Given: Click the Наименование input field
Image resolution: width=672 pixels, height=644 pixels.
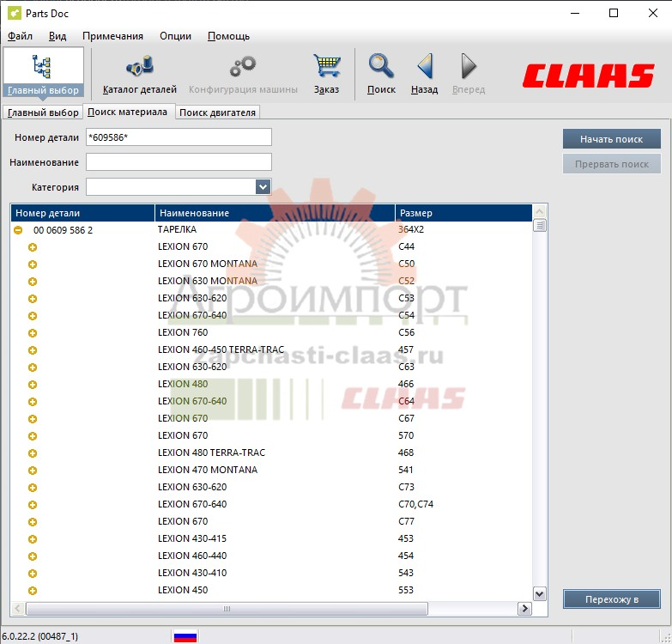Looking at the screenshot, I should [179, 162].
